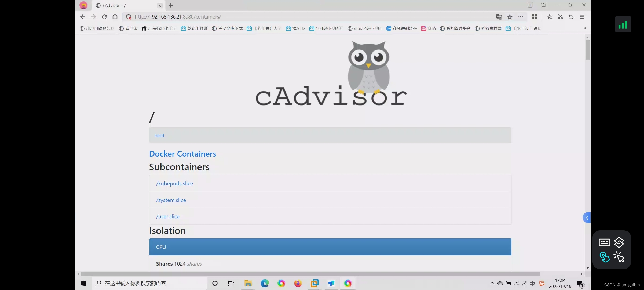The height and width of the screenshot is (290, 644).
Task: Click the screenshot scissors icon
Action: (560, 17)
